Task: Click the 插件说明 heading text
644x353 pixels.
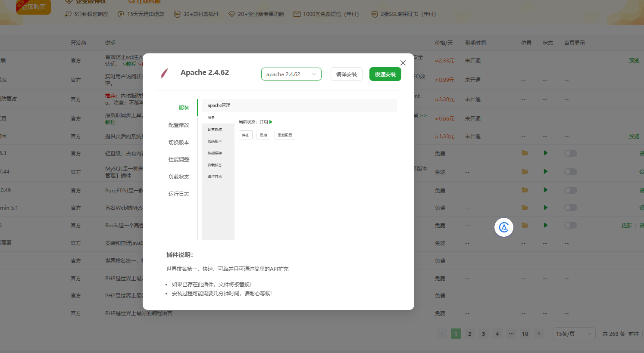Action: pyautogui.click(x=180, y=255)
